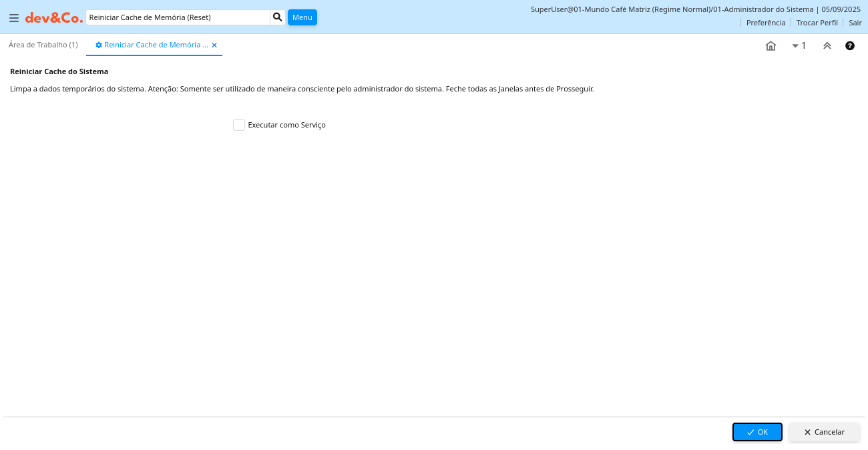
Task: Click the Cancelar button
Action: point(824,432)
